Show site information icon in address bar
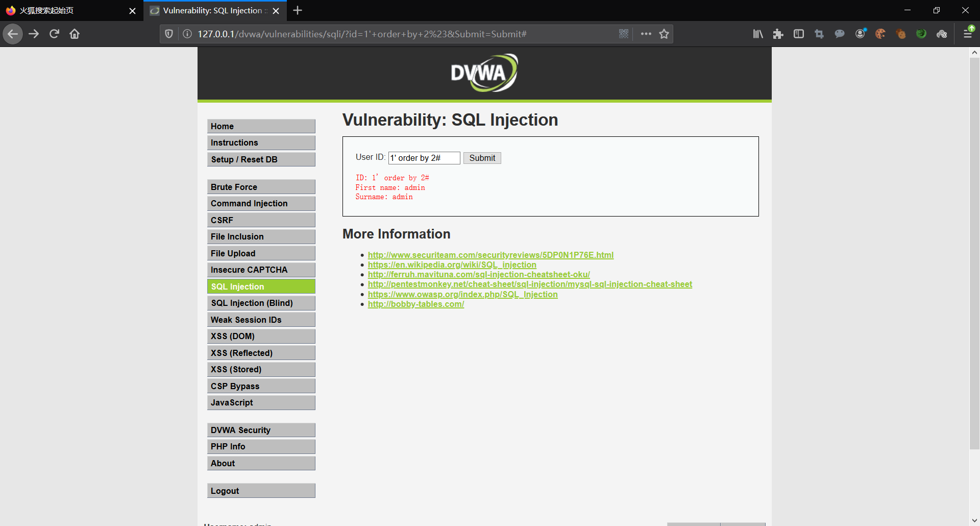The width and height of the screenshot is (980, 526). (x=187, y=34)
